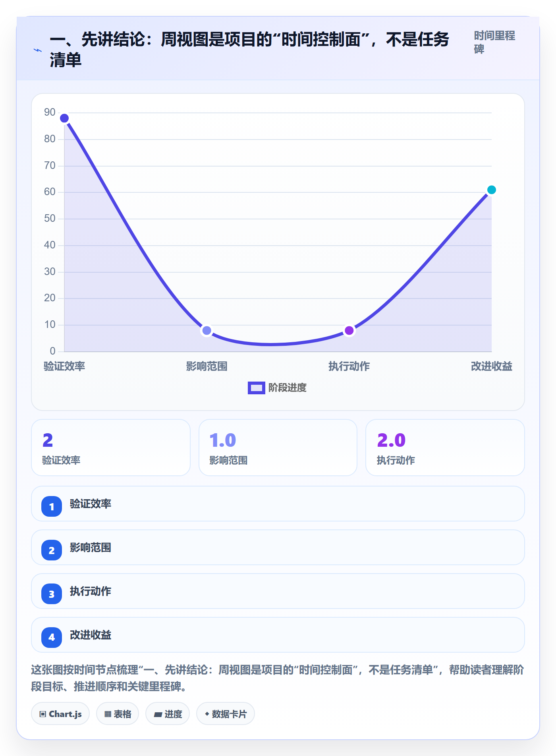
Task: Click the description paragraph starting 这张图按时间节点
Action: [278, 678]
